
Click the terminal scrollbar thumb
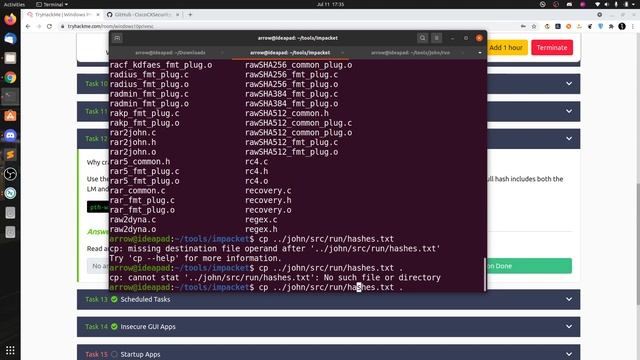484,274
